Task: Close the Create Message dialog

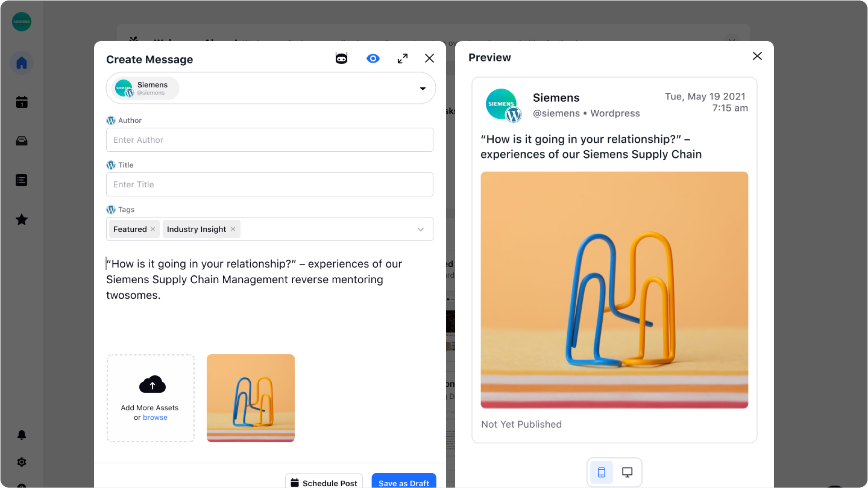Action: pos(429,58)
